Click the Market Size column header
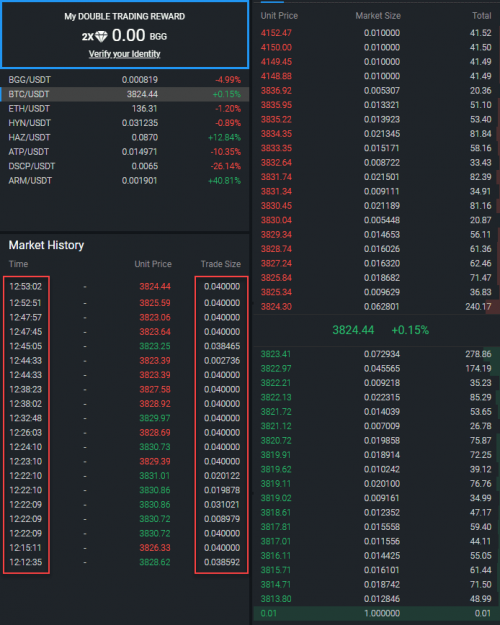This screenshot has height=625, width=500. click(x=378, y=16)
